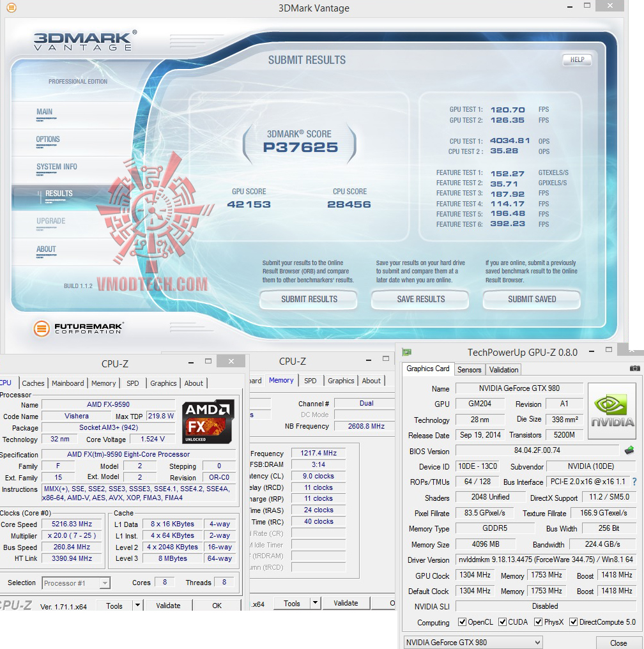
Task: Click the DRAM Frequency 1217.4 MHz value
Action: click(x=319, y=454)
